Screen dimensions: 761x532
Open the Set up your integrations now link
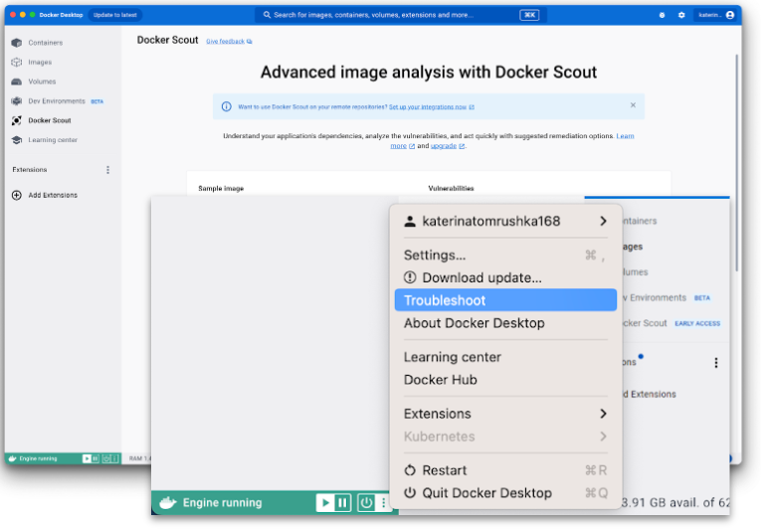(x=431, y=106)
